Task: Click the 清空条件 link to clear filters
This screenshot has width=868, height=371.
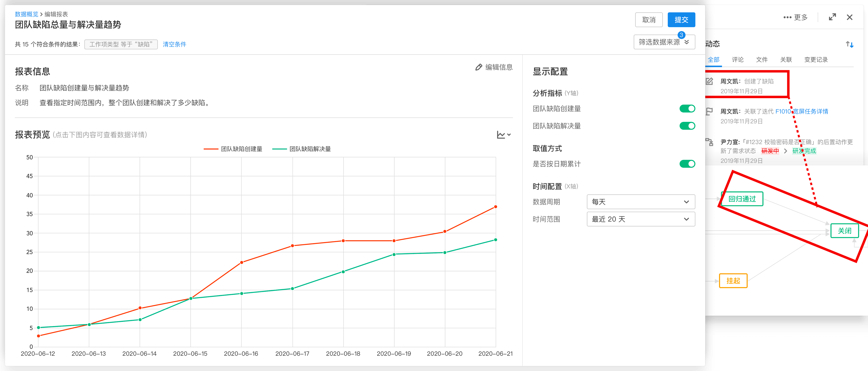Action: click(x=174, y=44)
